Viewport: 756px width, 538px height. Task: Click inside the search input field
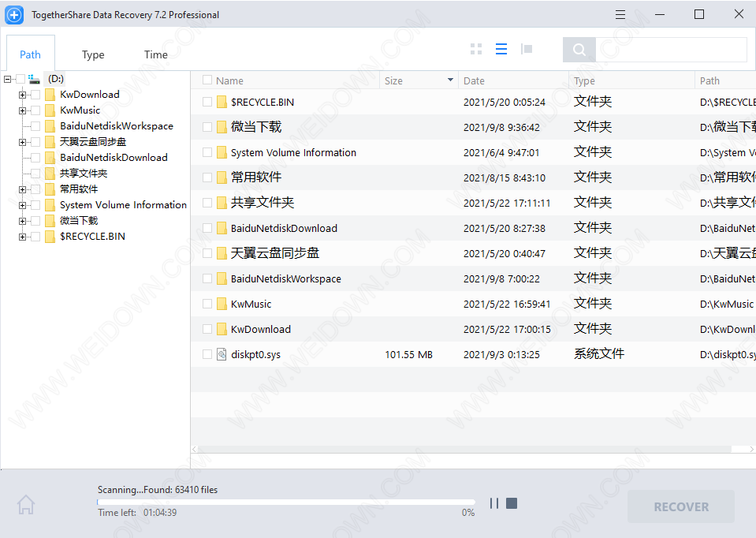click(671, 49)
